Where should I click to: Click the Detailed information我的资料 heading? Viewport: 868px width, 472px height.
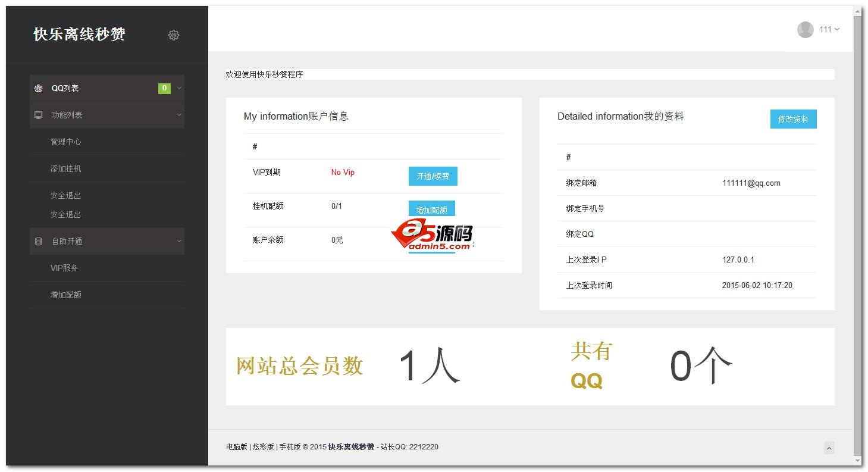[x=621, y=116]
